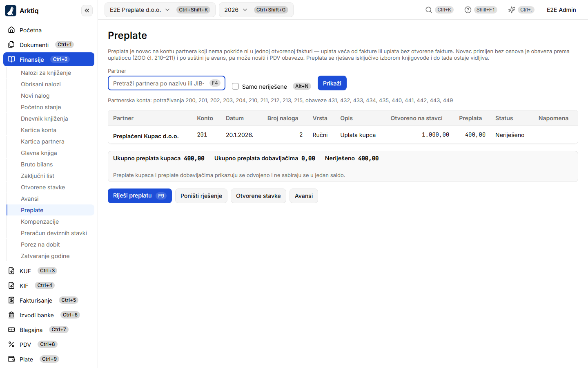The image size is (588, 368).
Task: Click Riješi preplatu button
Action: [x=140, y=196]
